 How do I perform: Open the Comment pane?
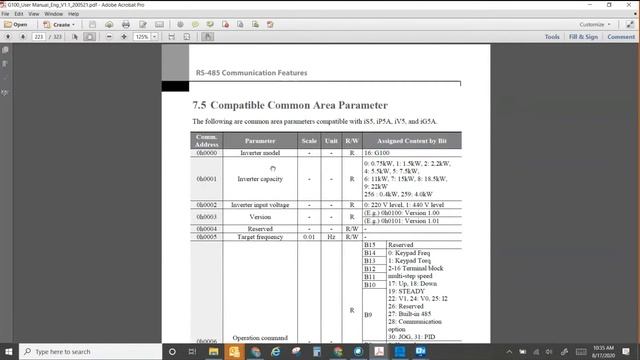pos(621,37)
